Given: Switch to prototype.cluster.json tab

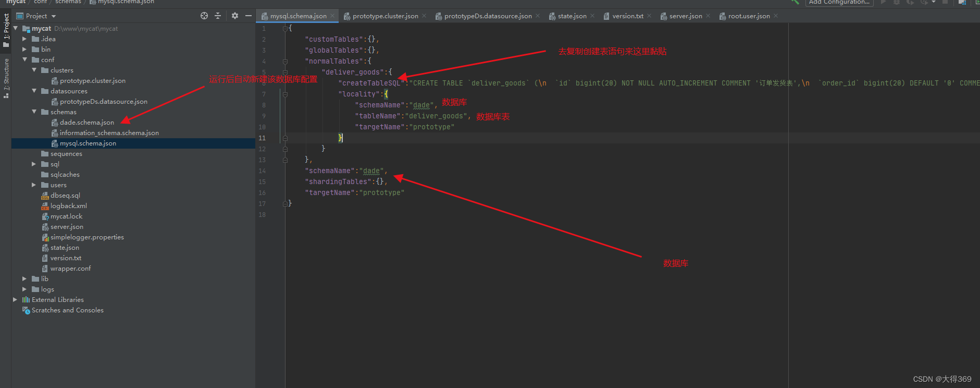Looking at the screenshot, I should (x=386, y=16).
